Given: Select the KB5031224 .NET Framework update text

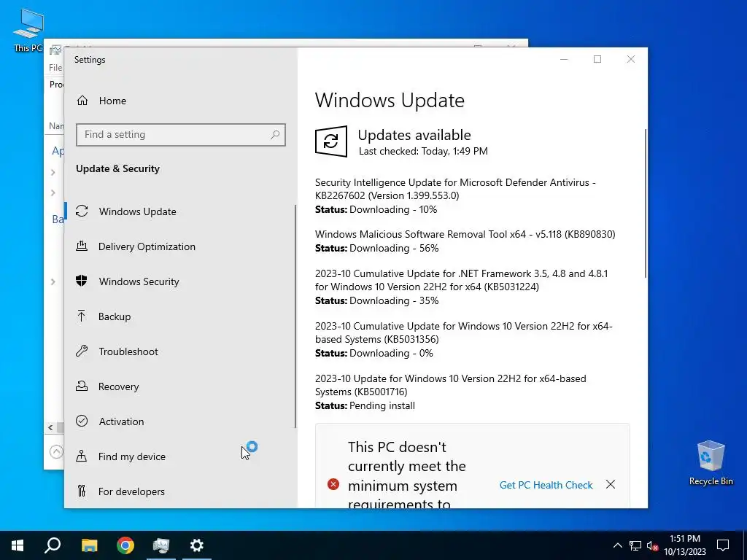Looking at the screenshot, I should pyautogui.click(x=461, y=280).
